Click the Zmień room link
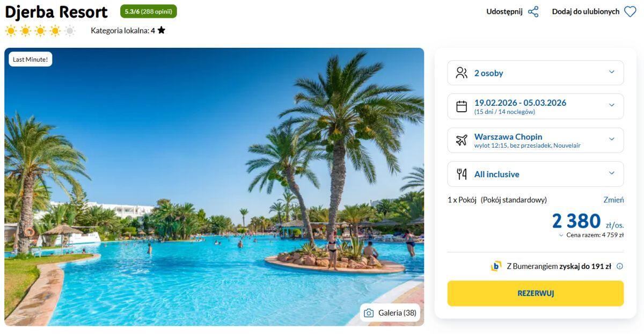The image size is (644, 334). point(613,200)
